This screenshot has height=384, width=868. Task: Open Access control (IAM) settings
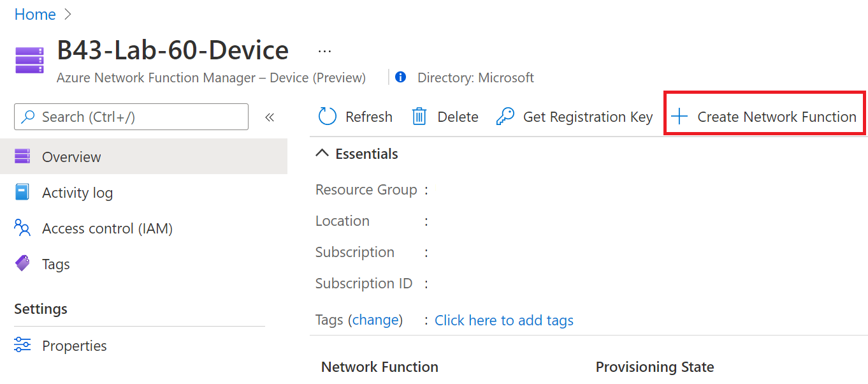[106, 228]
